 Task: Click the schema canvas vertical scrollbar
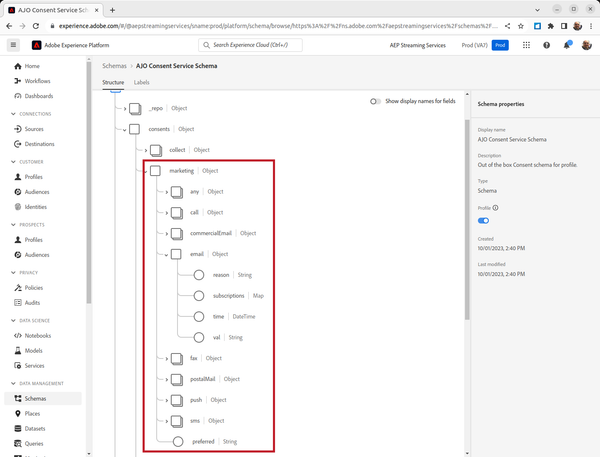pos(467,220)
